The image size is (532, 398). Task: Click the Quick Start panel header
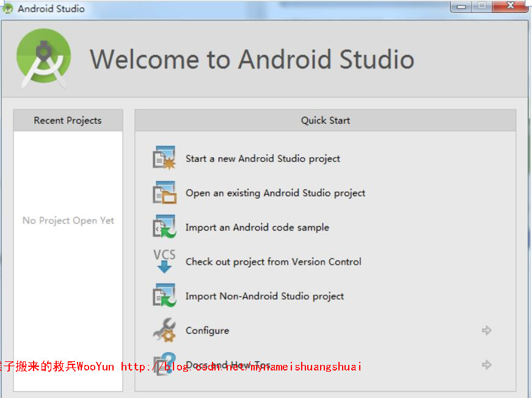pos(325,120)
